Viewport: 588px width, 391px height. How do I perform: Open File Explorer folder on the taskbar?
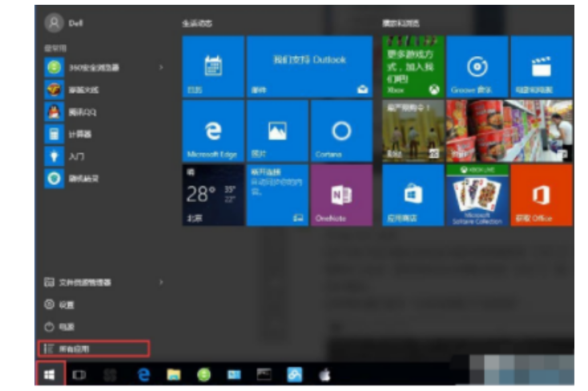174,374
